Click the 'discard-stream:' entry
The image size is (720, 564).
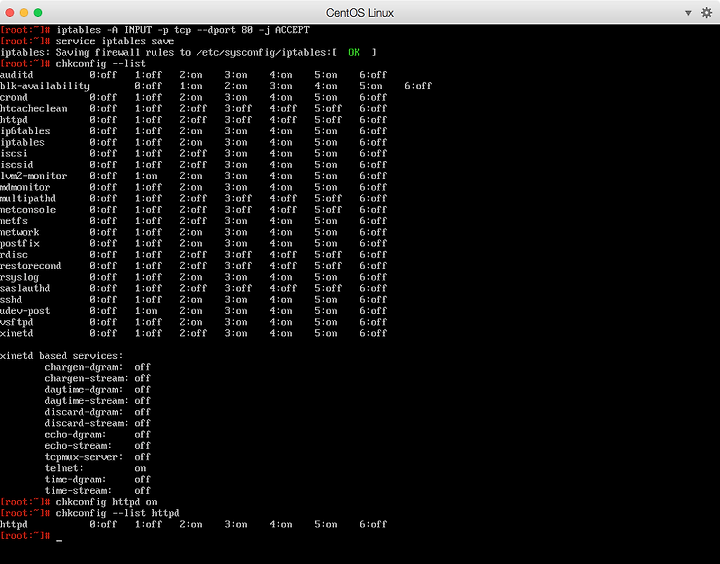pos(87,423)
